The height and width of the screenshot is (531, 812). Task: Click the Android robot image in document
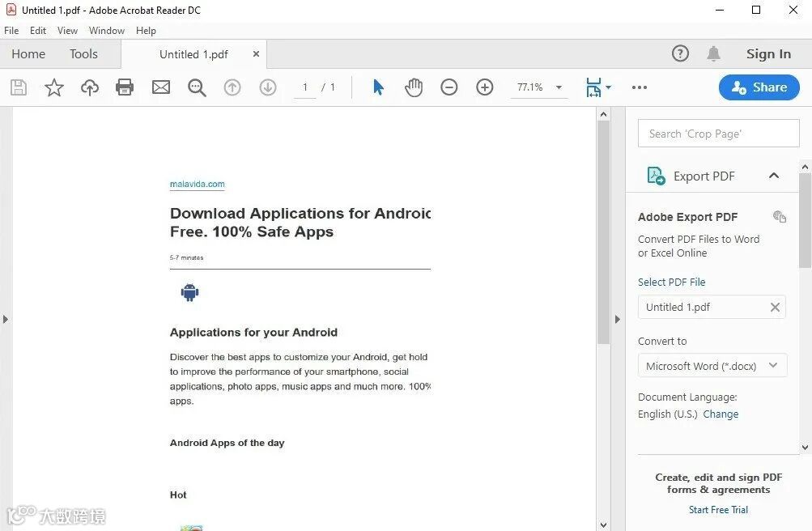click(x=189, y=292)
